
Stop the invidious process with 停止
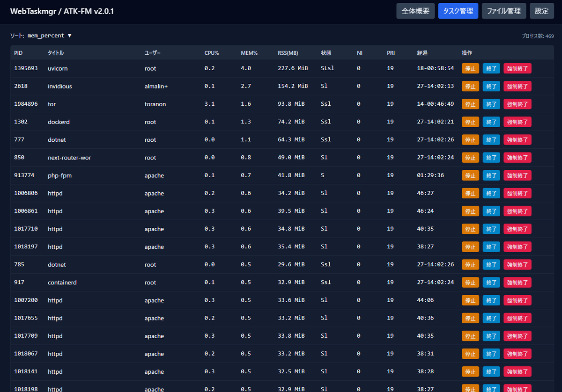point(470,86)
